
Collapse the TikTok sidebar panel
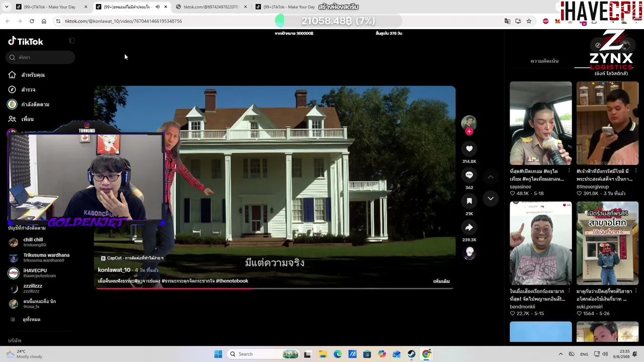[x=72, y=41]
